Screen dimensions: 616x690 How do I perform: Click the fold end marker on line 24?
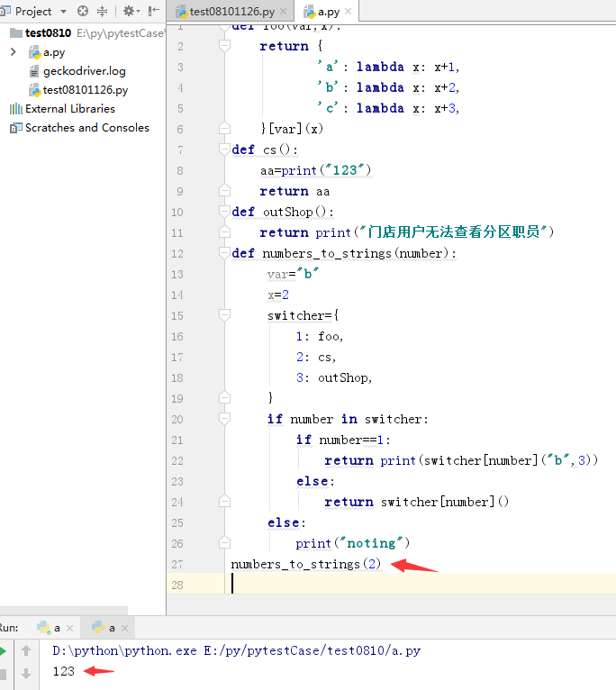224,501
